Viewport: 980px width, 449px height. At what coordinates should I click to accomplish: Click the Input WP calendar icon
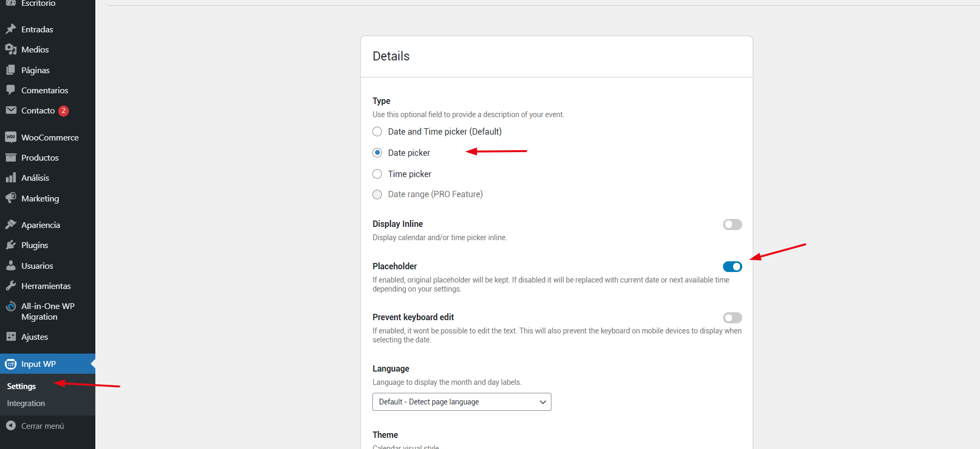click(x=11, y=364)
